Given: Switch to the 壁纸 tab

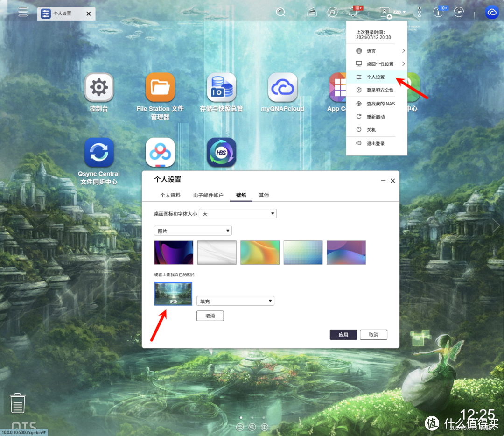Looking at the screenshot, I should click(x=241, y=195).
